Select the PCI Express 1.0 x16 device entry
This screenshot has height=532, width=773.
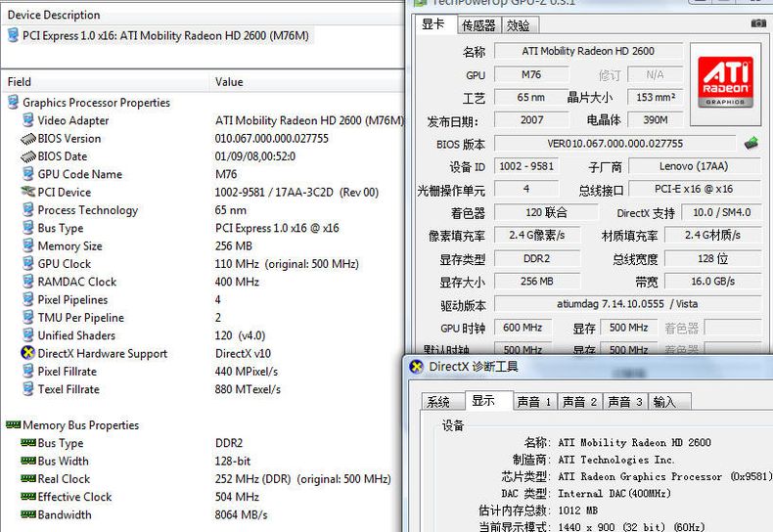point(165,35)
